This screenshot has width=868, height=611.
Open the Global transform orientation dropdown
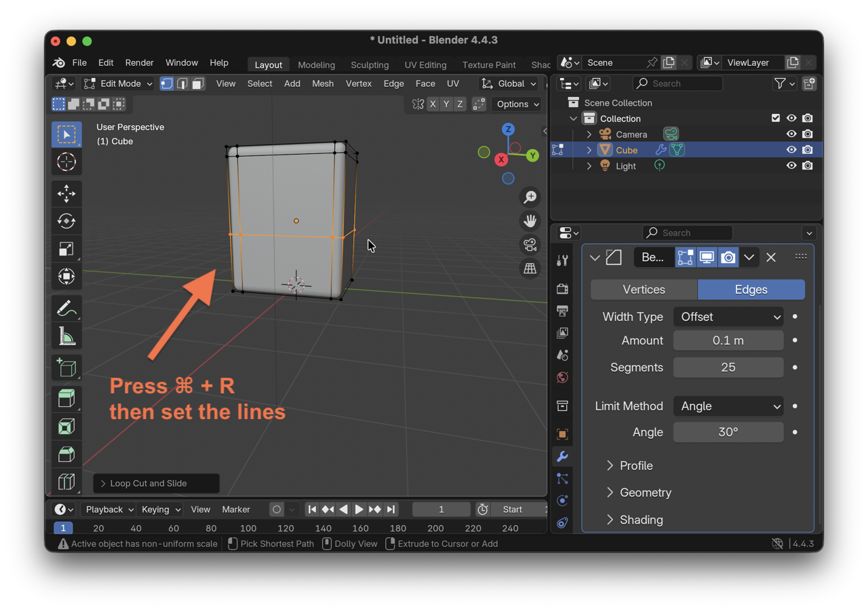tap(509, 83)
